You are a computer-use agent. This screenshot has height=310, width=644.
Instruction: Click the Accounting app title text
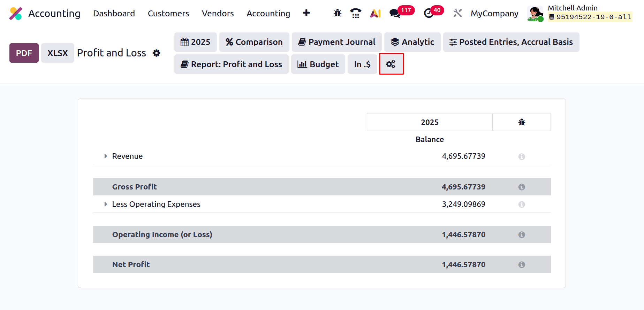[x=54, y=13]
